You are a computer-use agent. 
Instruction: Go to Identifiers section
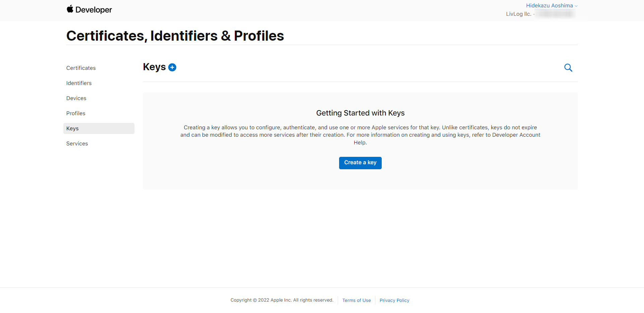[x=79, y=83]
